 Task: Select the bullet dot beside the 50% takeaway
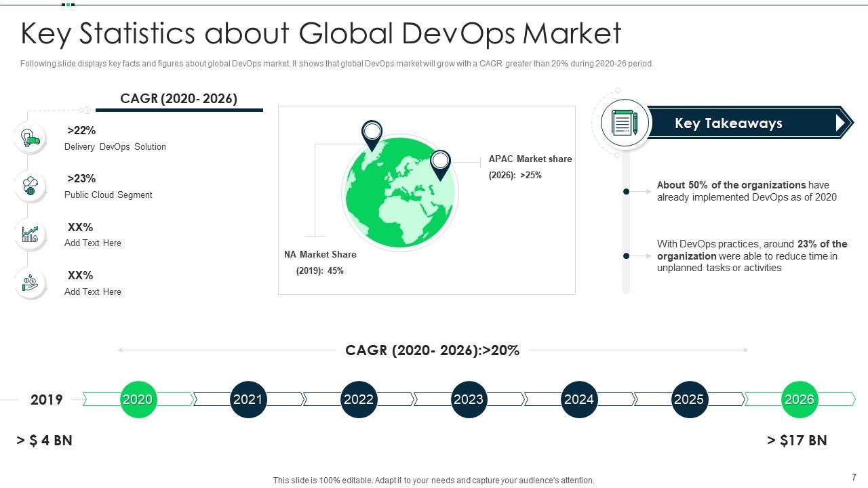coord(626,191)
